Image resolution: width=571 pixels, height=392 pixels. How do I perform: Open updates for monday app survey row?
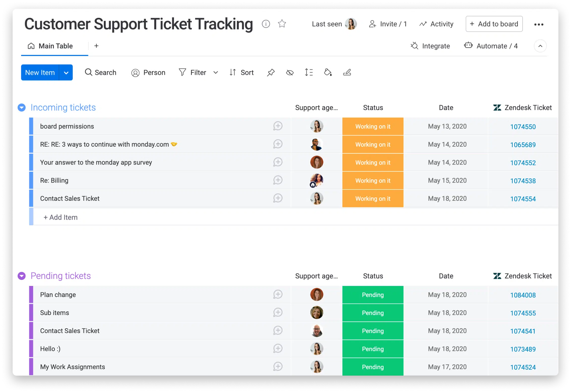point(278,162)
